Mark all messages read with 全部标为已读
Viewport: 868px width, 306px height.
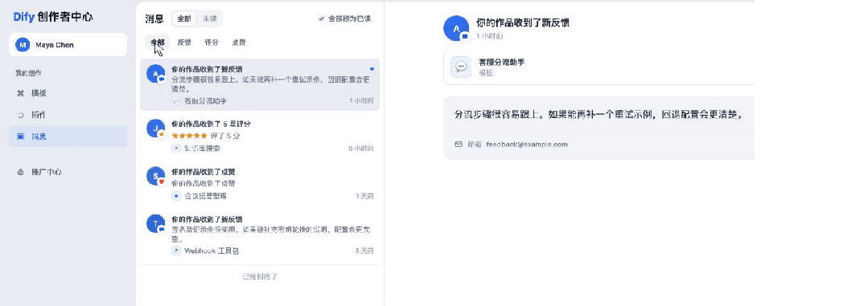point(344,18)
